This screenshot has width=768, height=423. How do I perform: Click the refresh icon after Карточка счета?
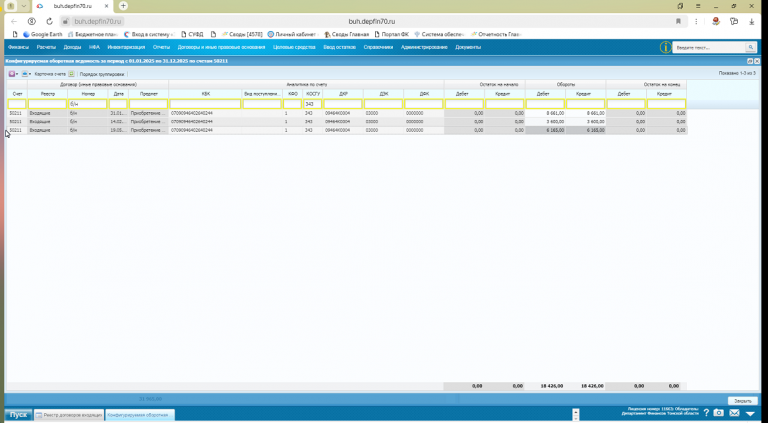pyautogui.click(x=72, y=74)
